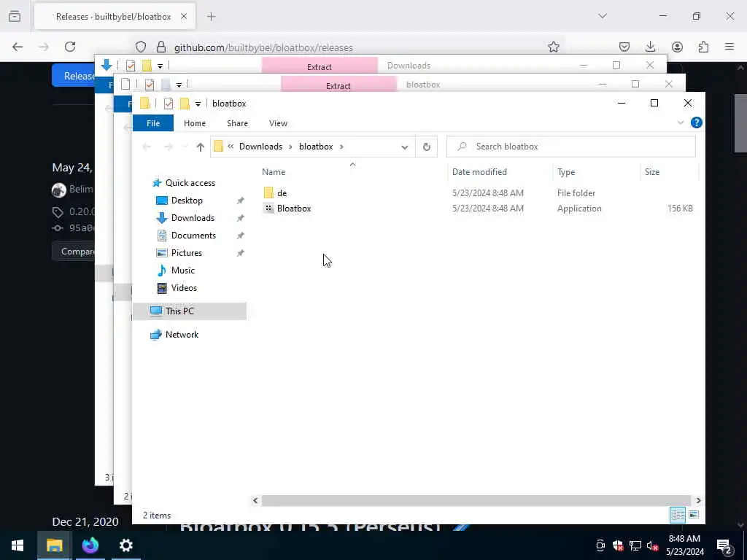747x560 pixels.
Task: Click horizontal scrollbar left arrow
Action: pos(255,500)
